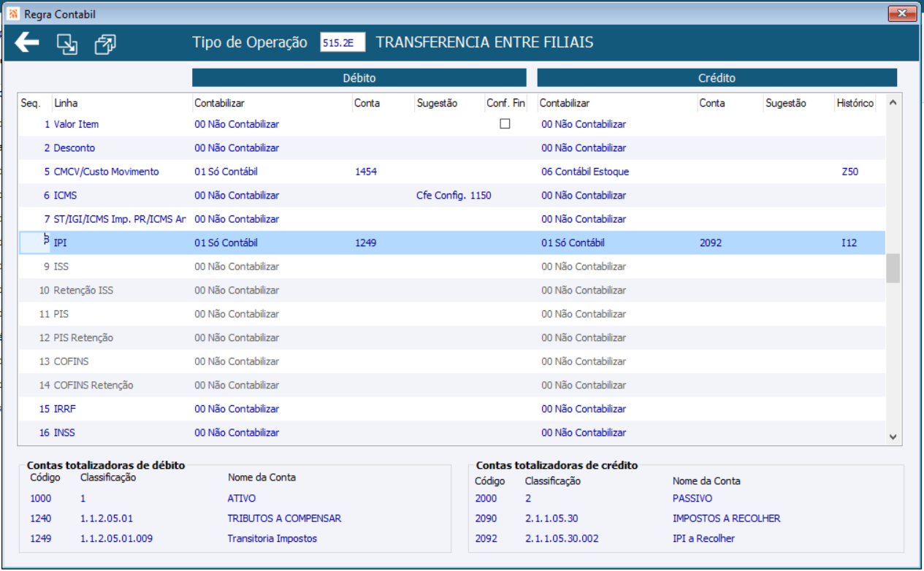Click classification 2.1.1.05.30.002
This screenshot has width=924, height=571.
tap(561, 539)
